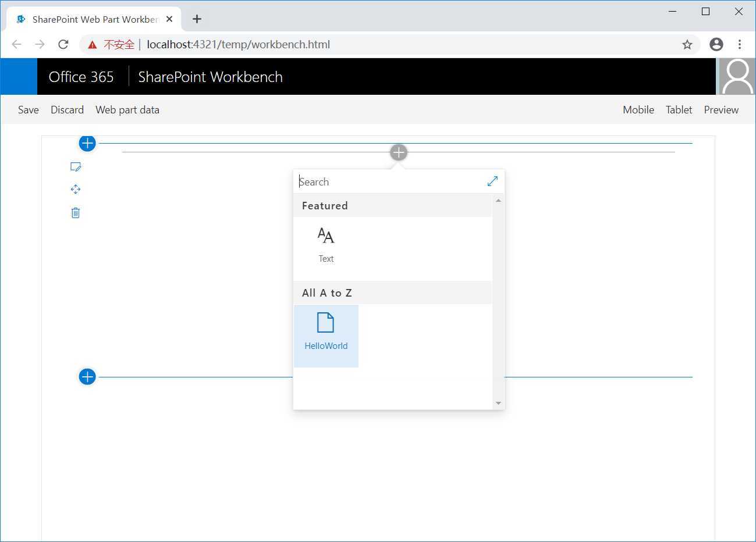Image resolution: width=756 pixels, height=542 pixels.
Task: Expand the web part picker to full size
Action: coord(492,181)
